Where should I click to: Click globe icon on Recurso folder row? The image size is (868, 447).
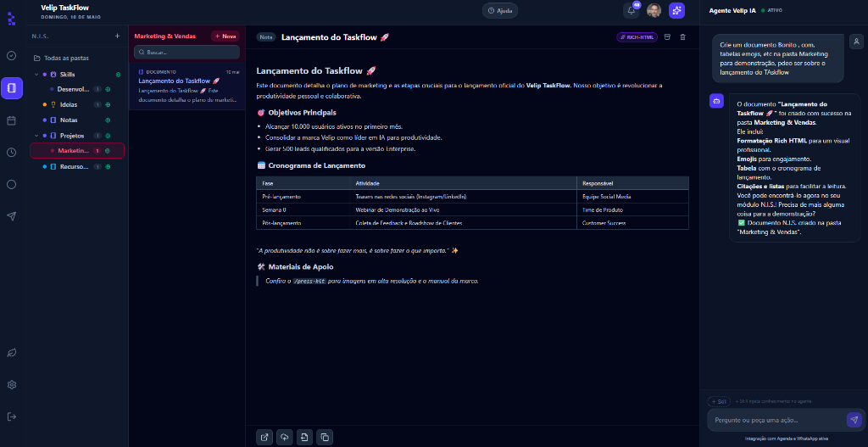[x=108, y=167]
